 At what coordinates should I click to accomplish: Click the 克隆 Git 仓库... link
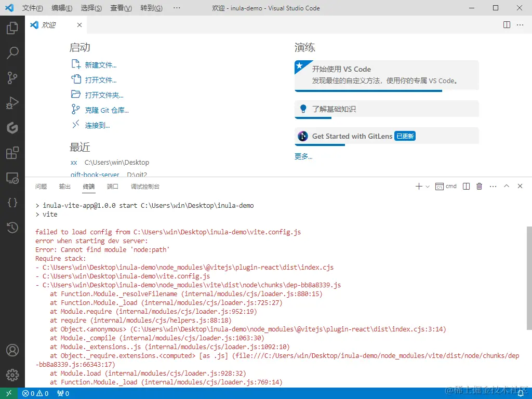[x=107, y=110]
